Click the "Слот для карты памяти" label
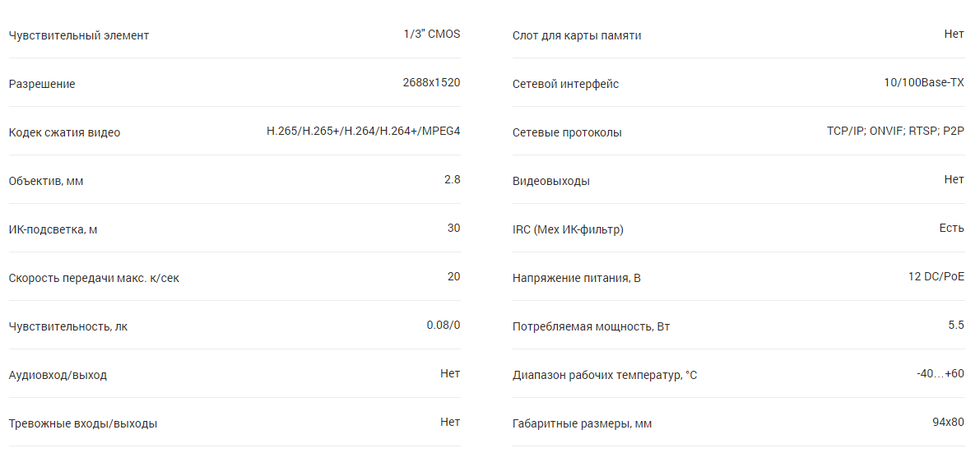 pos(576,35)
